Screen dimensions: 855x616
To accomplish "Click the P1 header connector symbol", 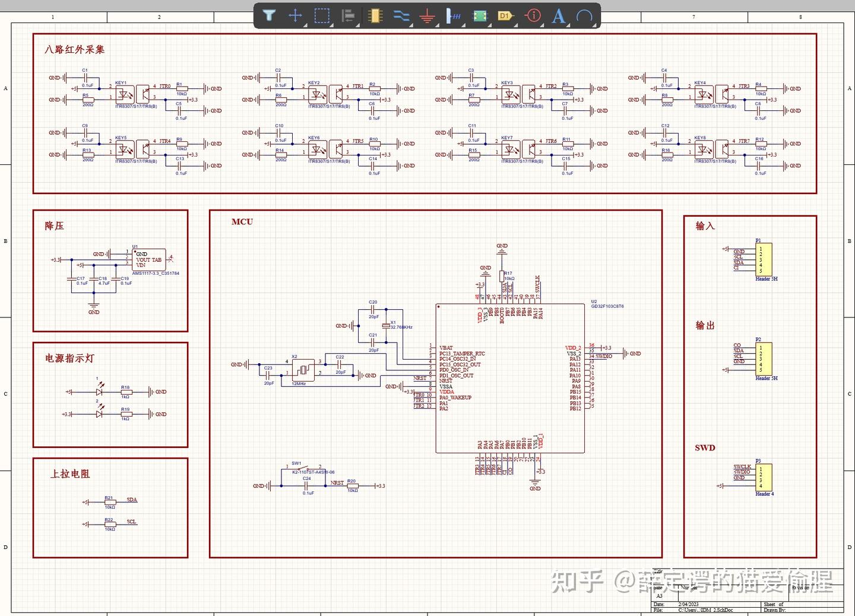I will coord(764,259).
